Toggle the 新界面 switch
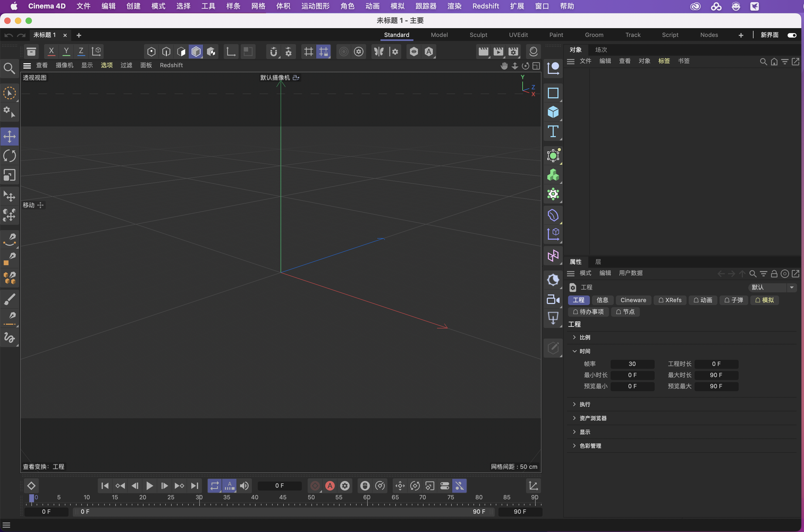Viewport: 804px width, 532px height. (792, 35)
